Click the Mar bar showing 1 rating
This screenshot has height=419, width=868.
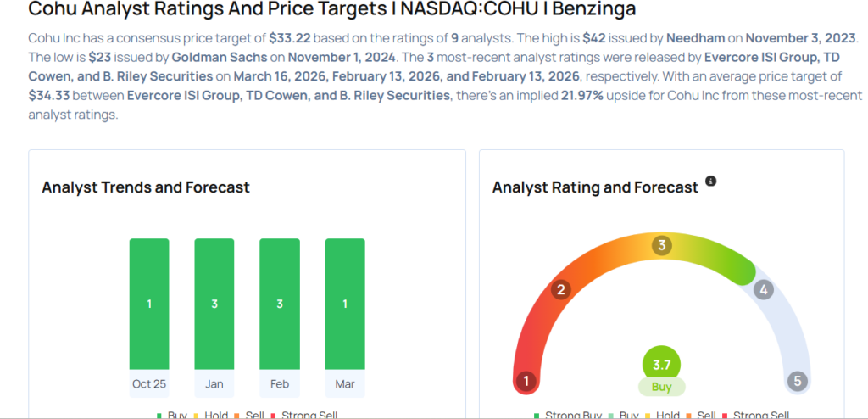(x=345, y=304)
